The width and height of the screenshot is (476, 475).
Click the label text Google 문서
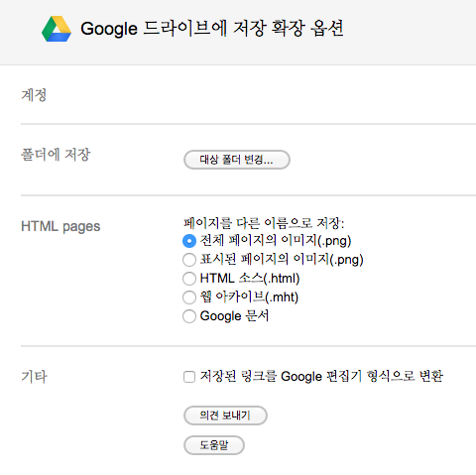click(234, 316)
